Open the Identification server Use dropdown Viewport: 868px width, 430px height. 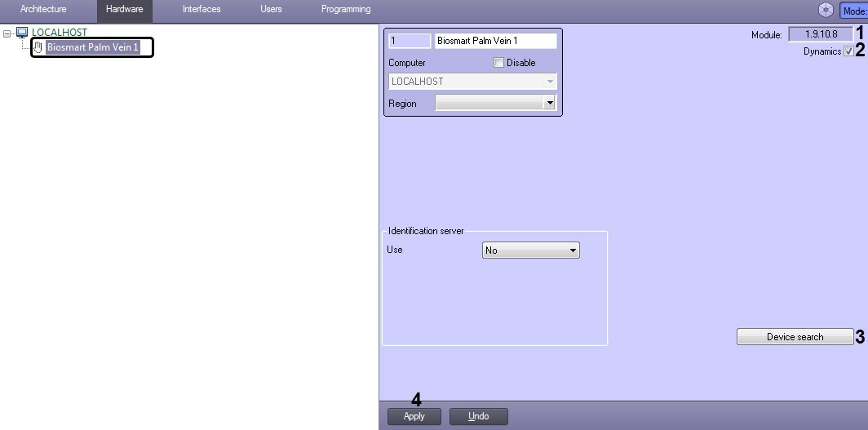tap(531, 250)
